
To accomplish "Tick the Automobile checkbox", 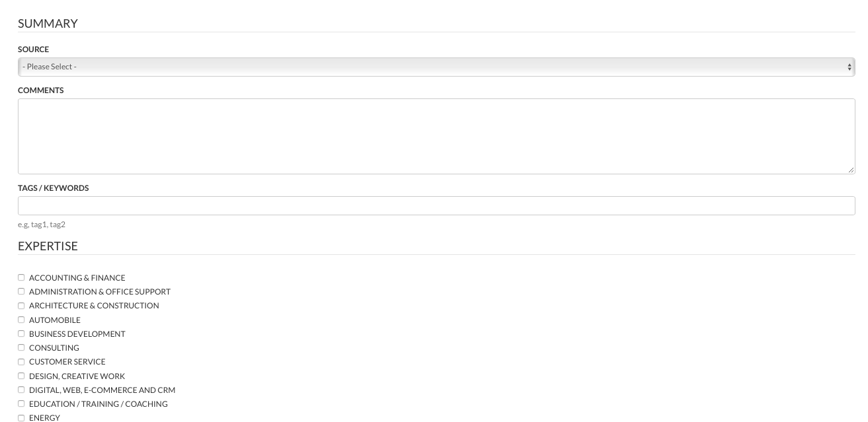I will [21, 320].
